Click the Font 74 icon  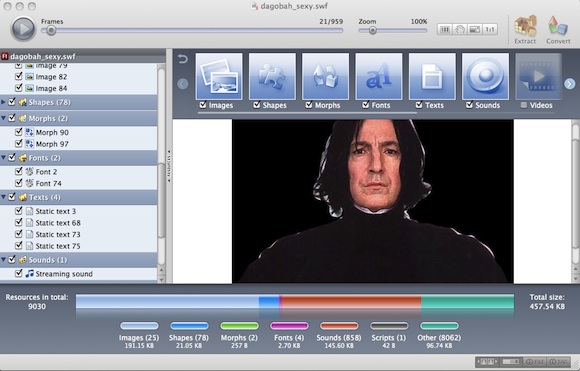point(30,183)
